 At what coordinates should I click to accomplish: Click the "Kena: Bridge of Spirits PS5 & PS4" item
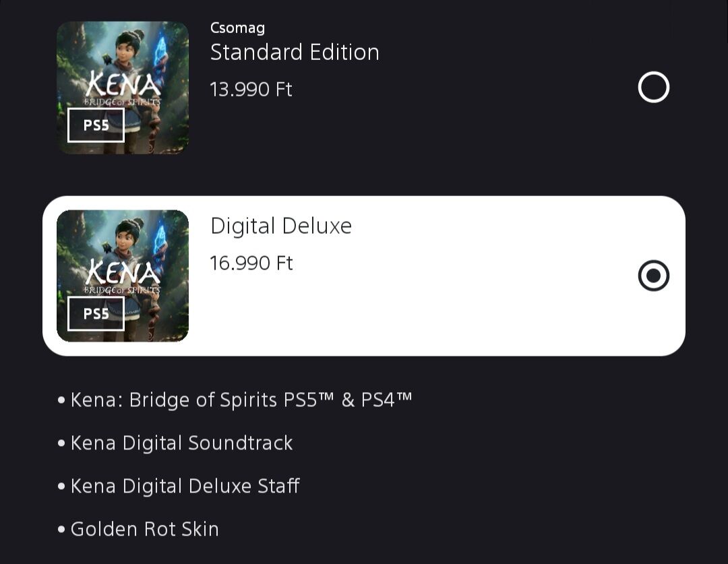[x=241, y=400]
